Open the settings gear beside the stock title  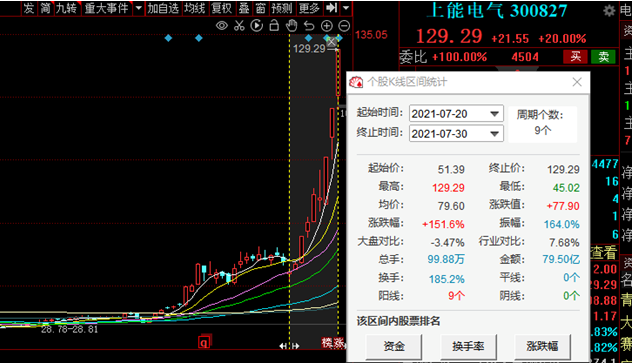[x=609, y=11]
